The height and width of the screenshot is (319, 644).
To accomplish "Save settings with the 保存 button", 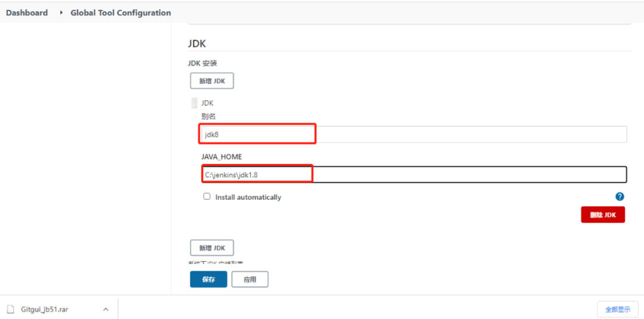I will click(208, 279).
